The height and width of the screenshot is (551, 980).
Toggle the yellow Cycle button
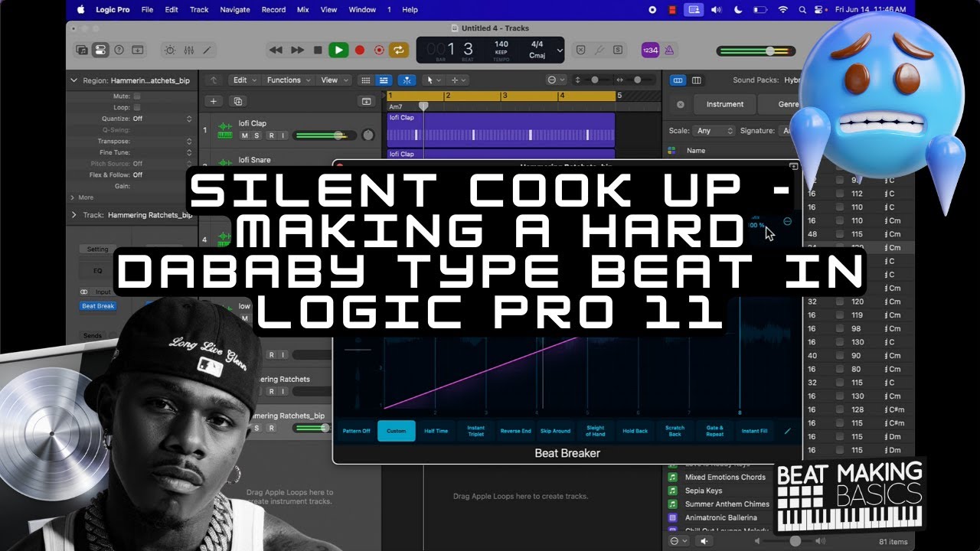coord(398,51)
